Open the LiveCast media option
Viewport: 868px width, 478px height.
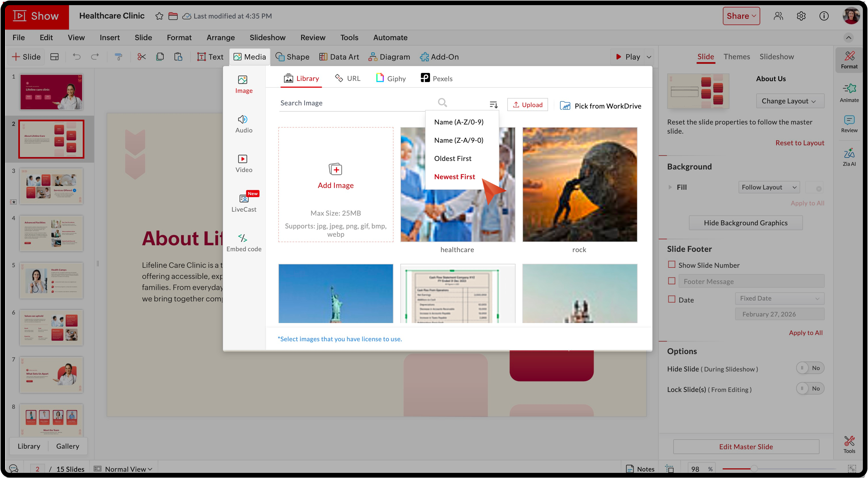point(243,203)
